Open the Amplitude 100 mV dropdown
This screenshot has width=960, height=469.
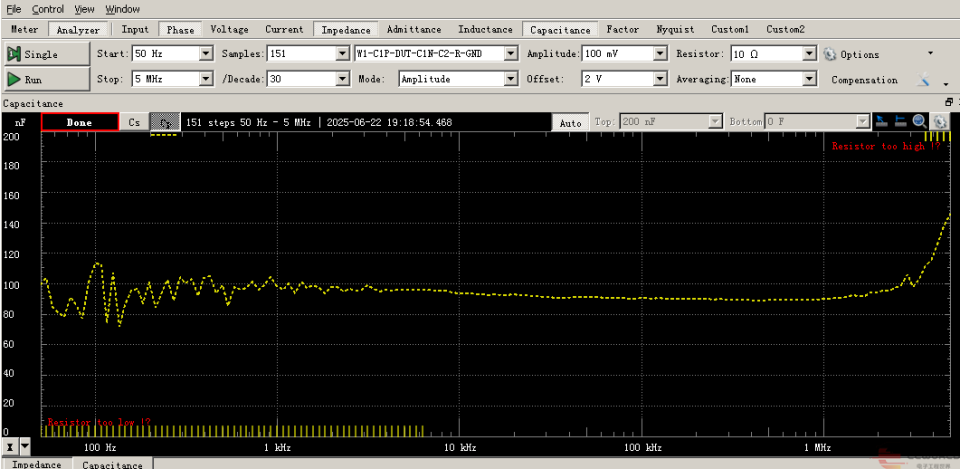[x=660, y=54]
